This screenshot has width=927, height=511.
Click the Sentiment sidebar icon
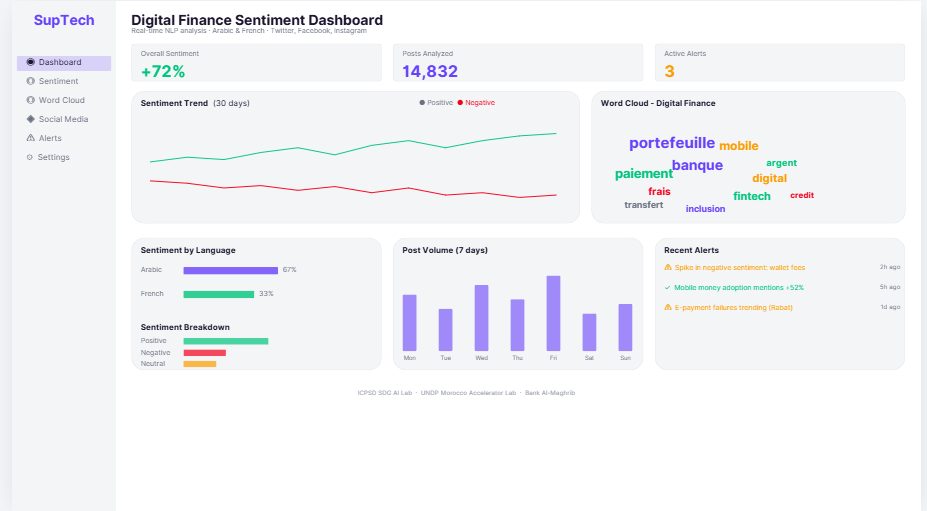[x=31, y=81]
